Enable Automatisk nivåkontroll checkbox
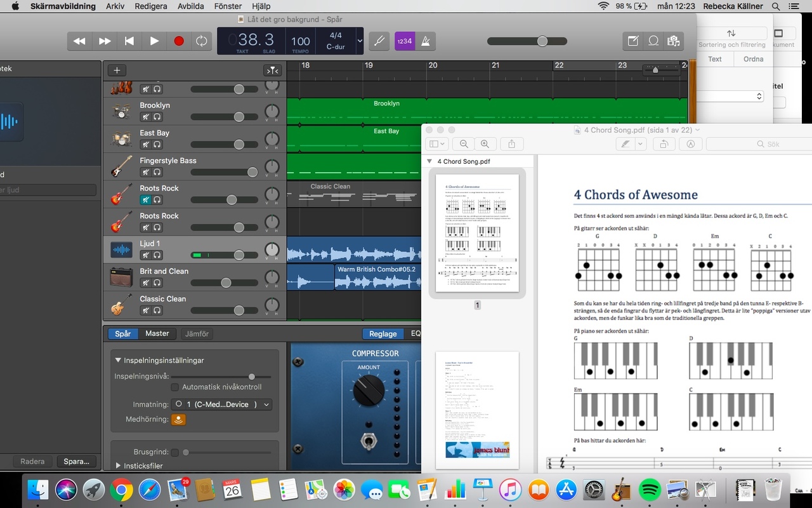 point(175,387)
